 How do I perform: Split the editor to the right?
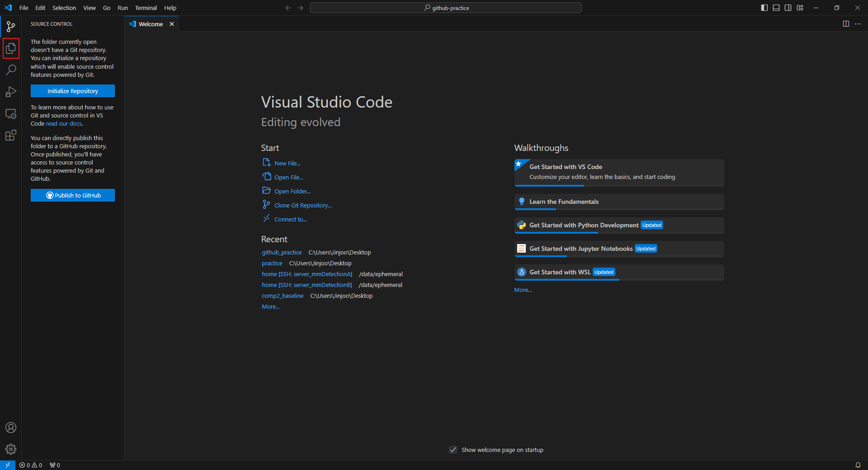pyautogui.click(x=846, y=24)
